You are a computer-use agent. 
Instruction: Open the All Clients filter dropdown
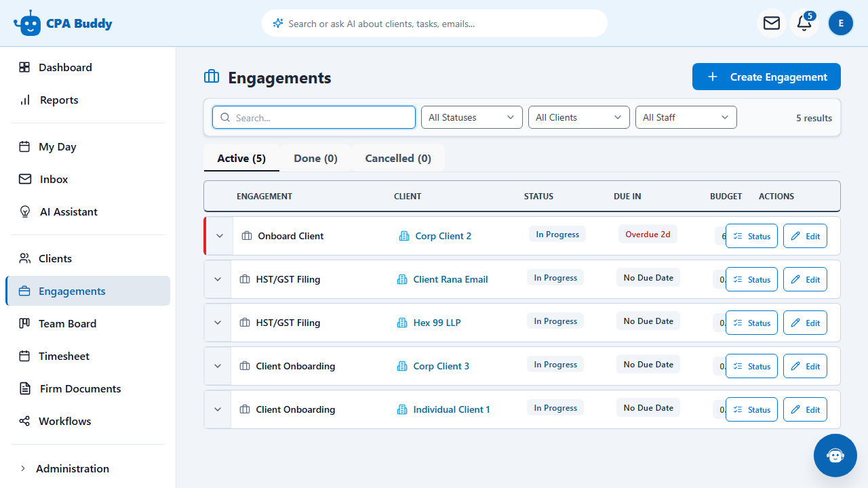pyautogui.click(x=579, y=117)
